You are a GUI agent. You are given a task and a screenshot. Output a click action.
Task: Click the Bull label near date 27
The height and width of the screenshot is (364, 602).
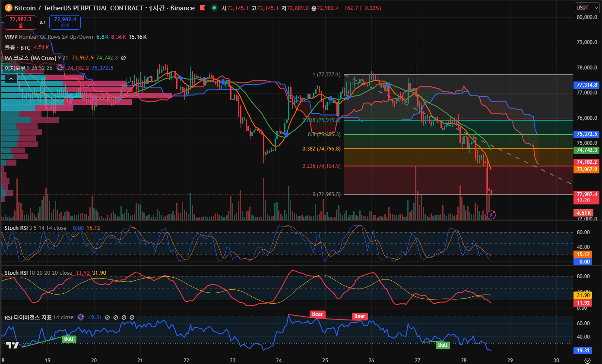tap(442, 345)
